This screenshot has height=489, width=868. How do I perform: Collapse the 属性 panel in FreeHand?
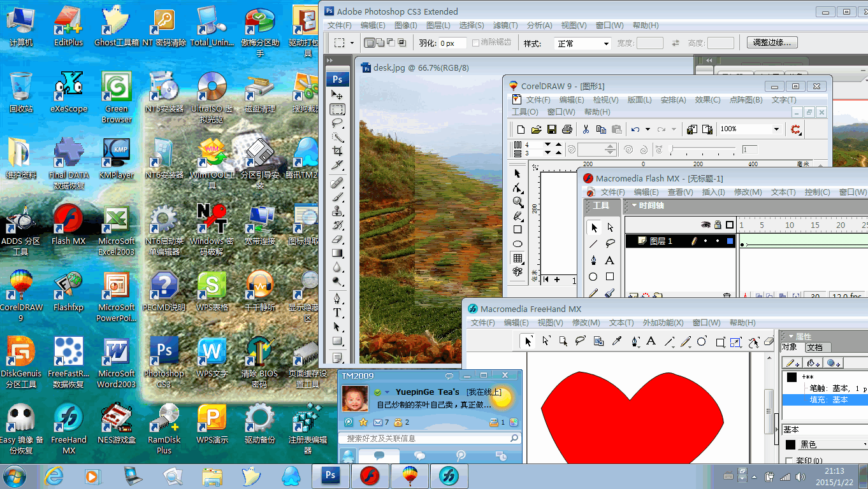pos(791,336)
